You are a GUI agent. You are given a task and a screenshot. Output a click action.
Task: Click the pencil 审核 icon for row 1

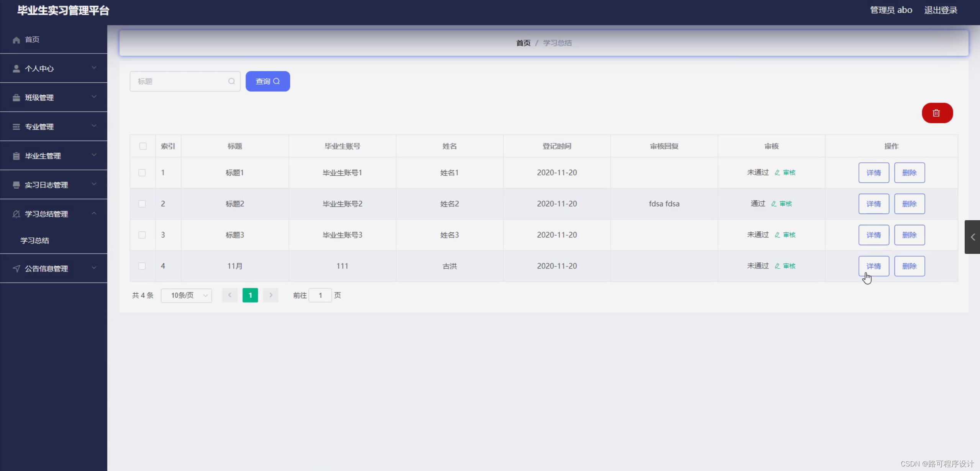point(777,173)
